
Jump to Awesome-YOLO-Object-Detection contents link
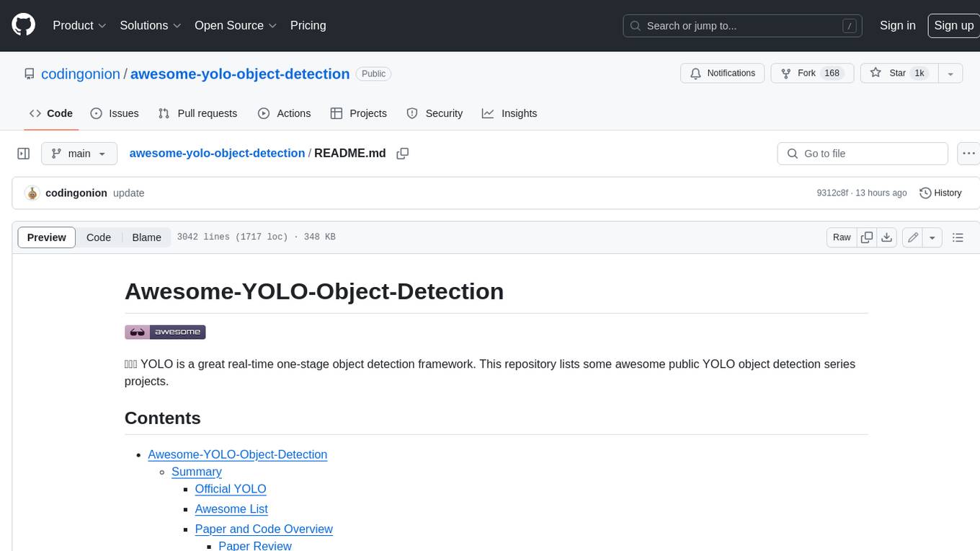[238, 454]
